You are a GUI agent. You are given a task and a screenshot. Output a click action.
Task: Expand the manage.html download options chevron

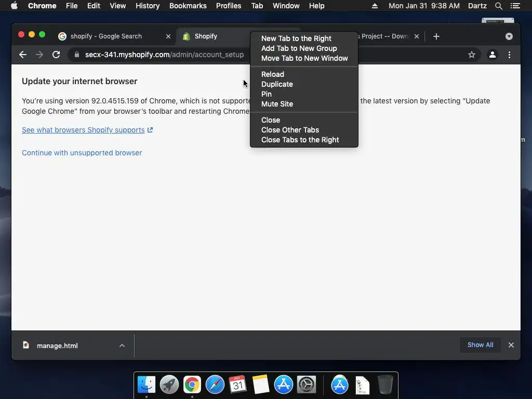click(x=122, y=345)
